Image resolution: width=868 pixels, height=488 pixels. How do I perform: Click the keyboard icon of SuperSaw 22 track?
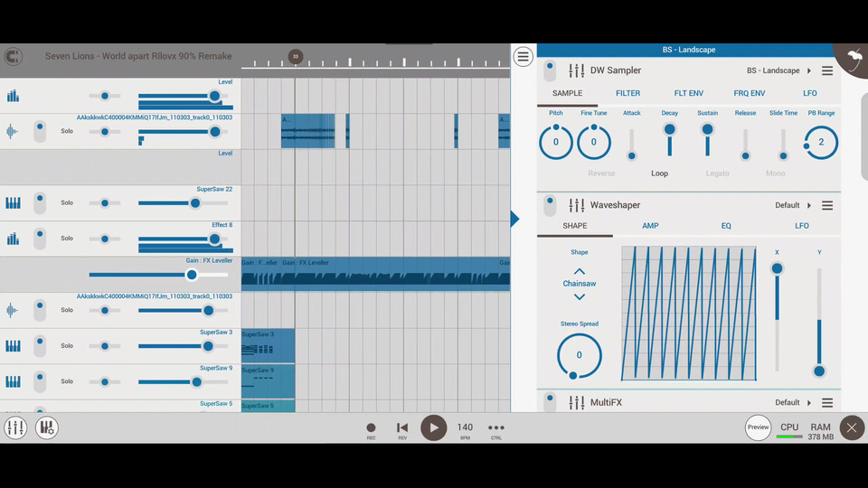point(13,203)
